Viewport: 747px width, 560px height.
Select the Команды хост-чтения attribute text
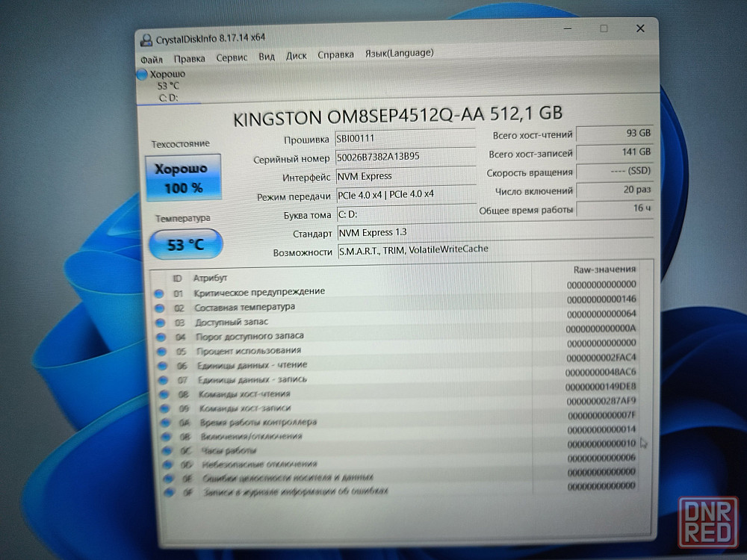[244, 393]
